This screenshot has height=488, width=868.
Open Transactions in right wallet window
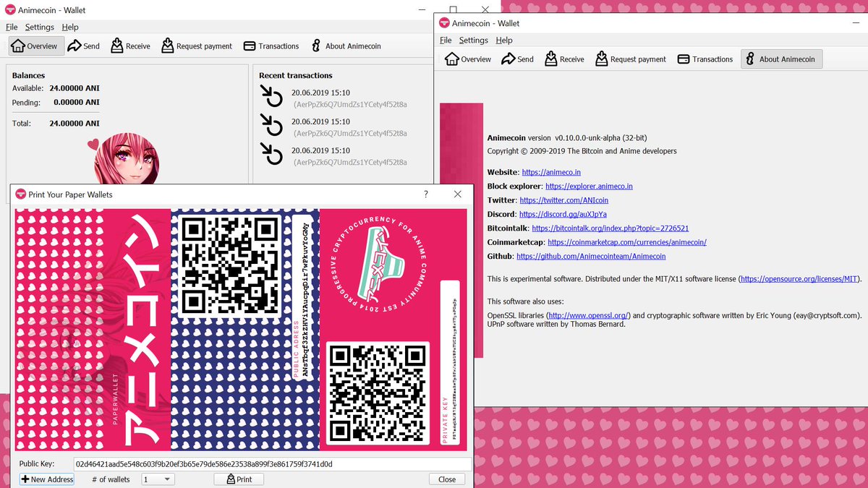tap(705, 59)
